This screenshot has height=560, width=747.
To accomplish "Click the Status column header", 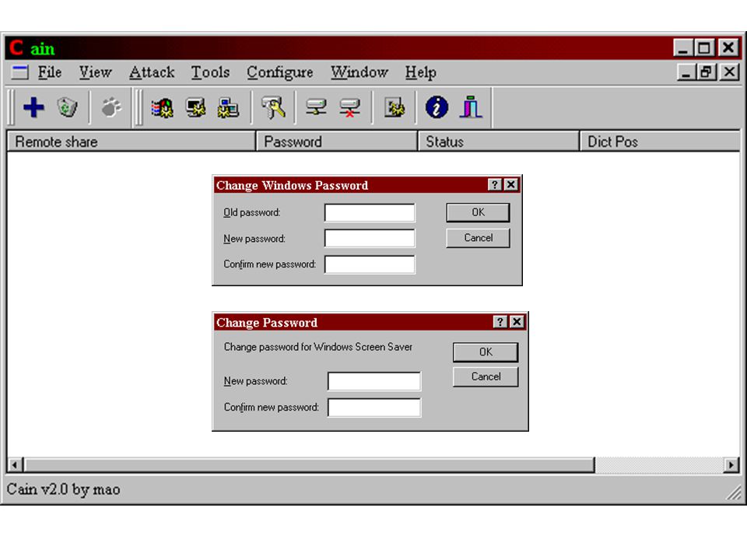I will (x=498, y=142).
